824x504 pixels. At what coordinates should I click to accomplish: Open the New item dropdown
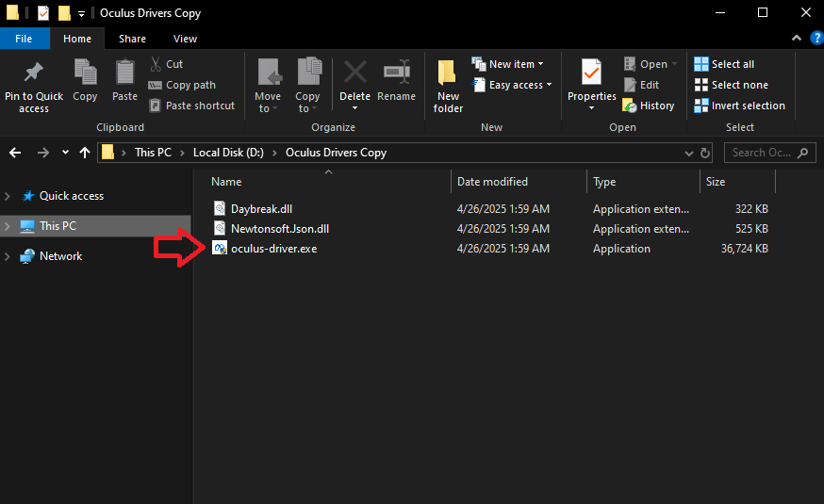[507, 64]
